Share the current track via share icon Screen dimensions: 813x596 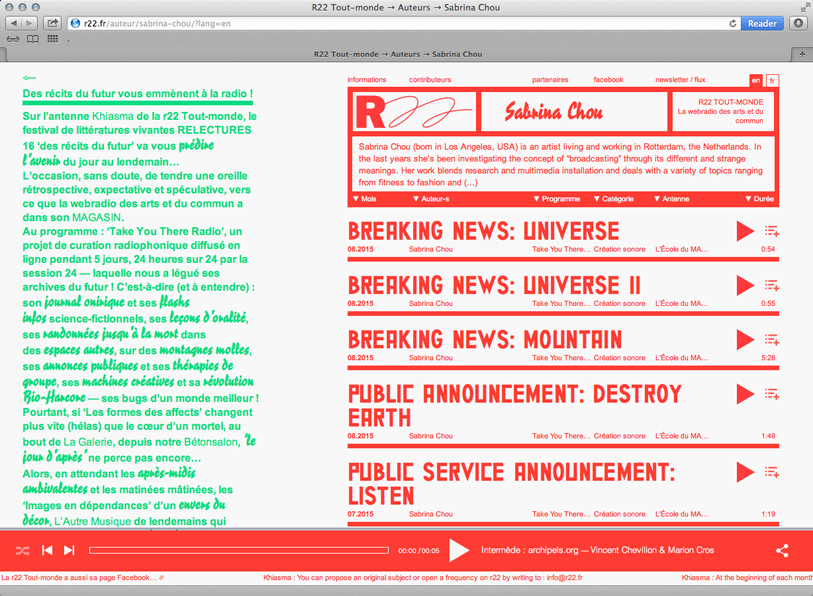point(782,550)
